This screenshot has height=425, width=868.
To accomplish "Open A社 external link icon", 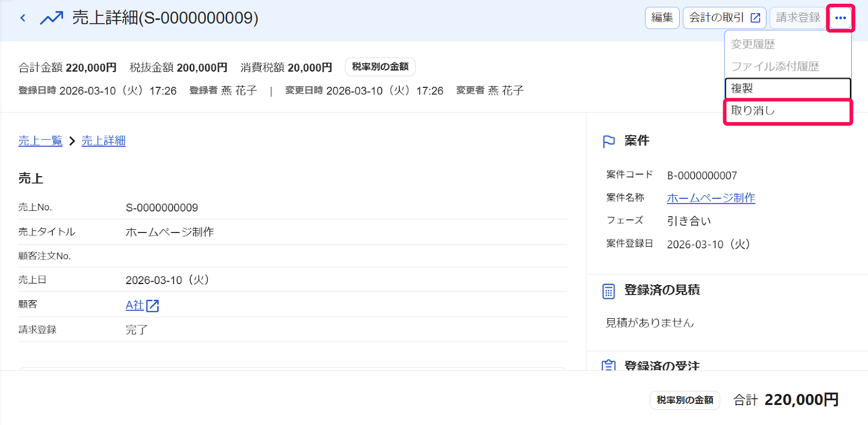I will [152, 306].
